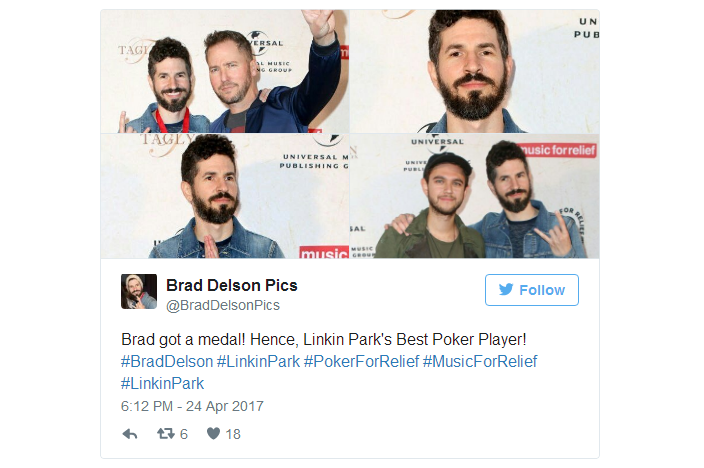Open the first #LinkinPark hashtag
This screenshot has height=468, width=704.
tap(259, 362)
